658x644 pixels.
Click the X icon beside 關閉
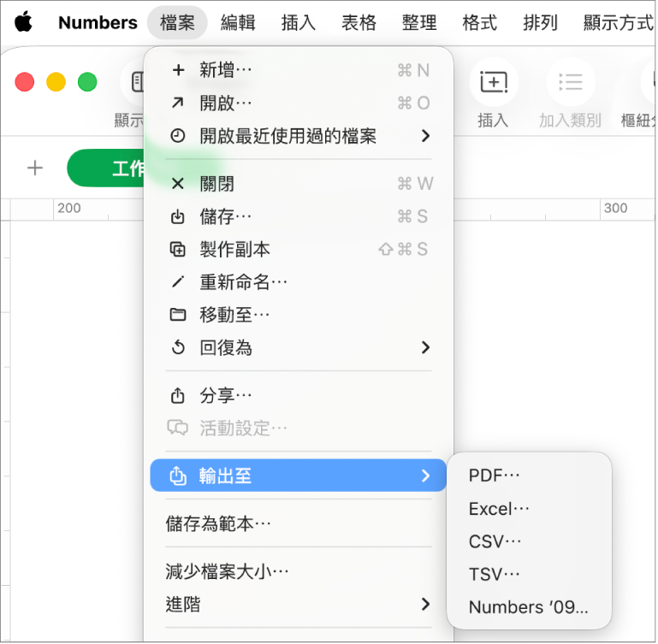178,183
